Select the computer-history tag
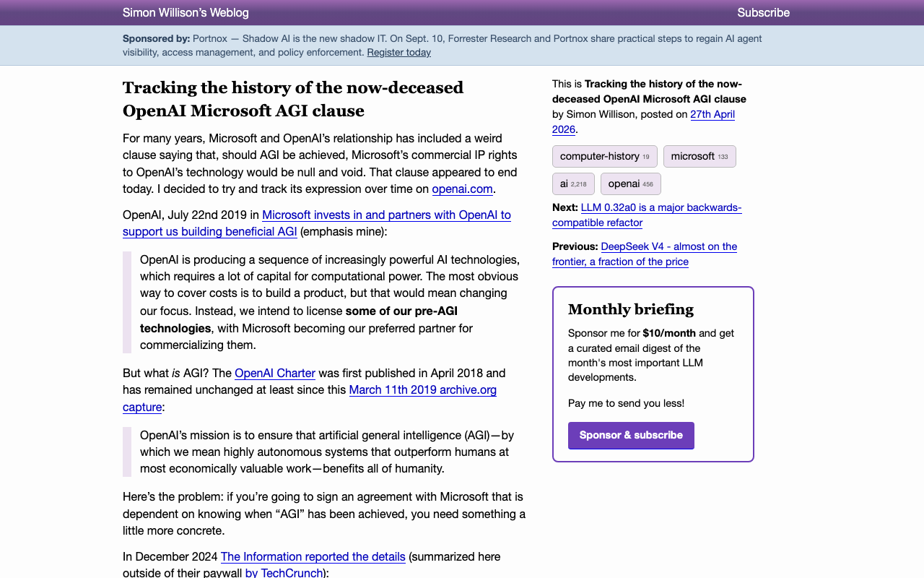The image size is (924, 578). point(604,156)
